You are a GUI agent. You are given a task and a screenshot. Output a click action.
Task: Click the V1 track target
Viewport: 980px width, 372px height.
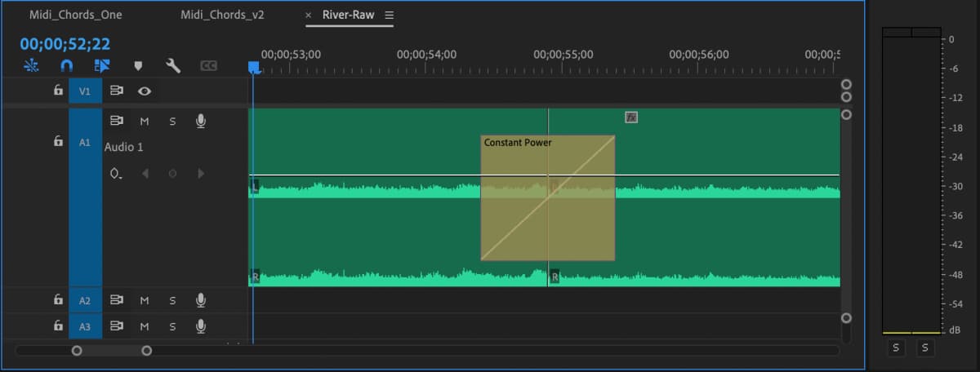point(85,91)
